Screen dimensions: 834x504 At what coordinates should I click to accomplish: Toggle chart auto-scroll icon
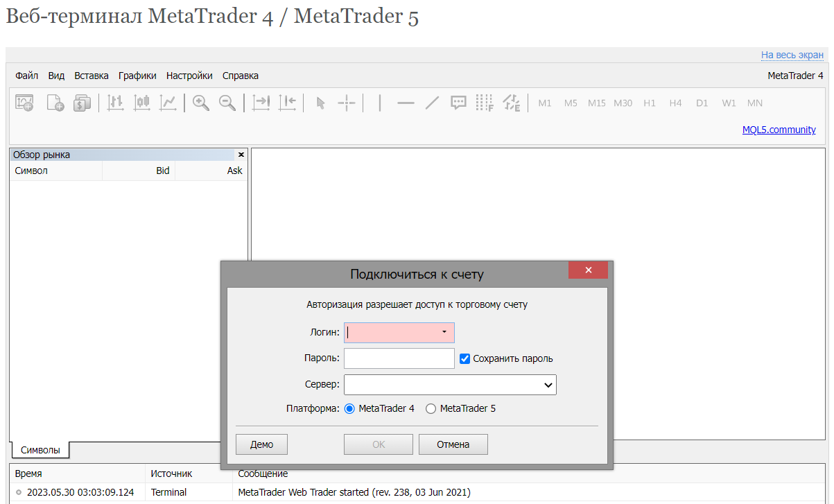tap(261, 103)
